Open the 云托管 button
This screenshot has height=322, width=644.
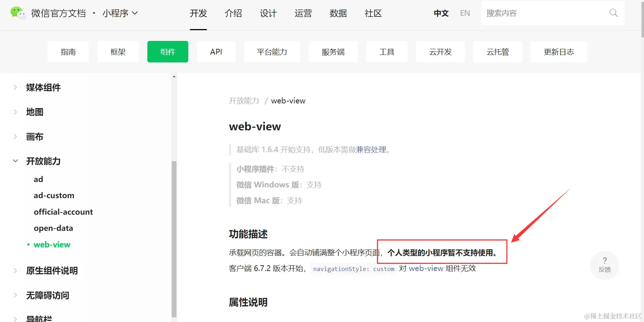(x=498, y=52)
